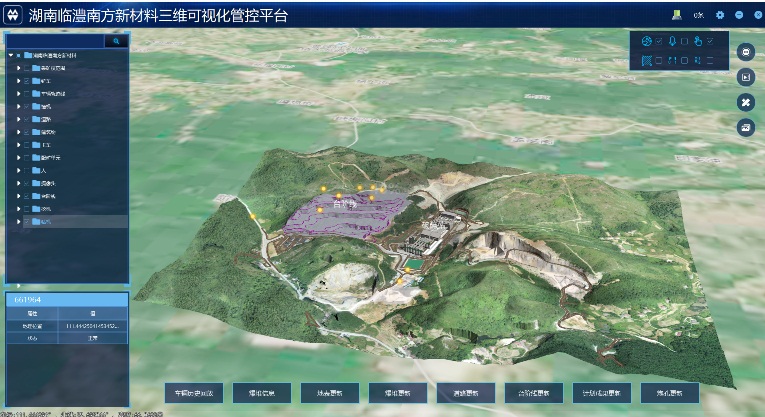Image resolution: width=765 pixels, height=417 pixels.
Task: Click the crossed-tools round button on right sidebar
Action: (745, 102)
